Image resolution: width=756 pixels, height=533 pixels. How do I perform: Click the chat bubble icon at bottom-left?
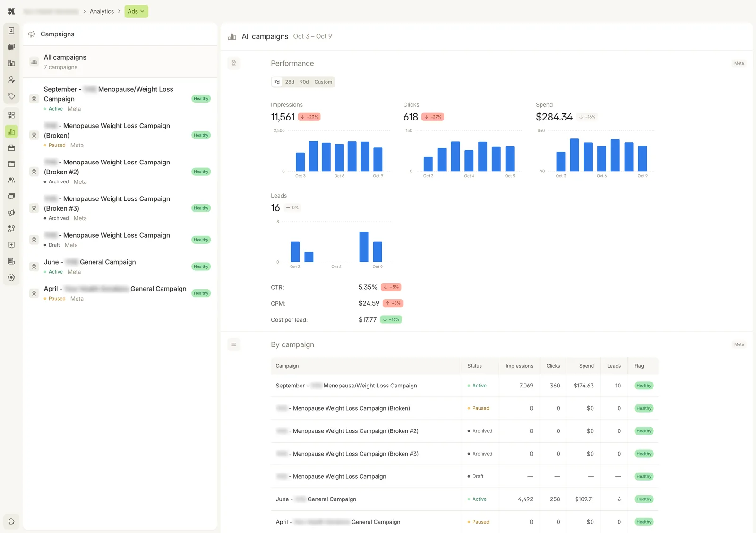pyautogui.click(x=11, y=522)
